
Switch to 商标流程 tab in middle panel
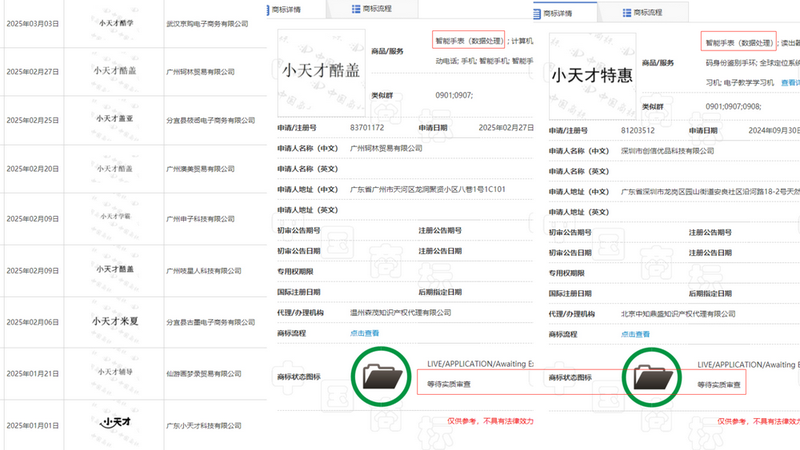tap(377, 9)
